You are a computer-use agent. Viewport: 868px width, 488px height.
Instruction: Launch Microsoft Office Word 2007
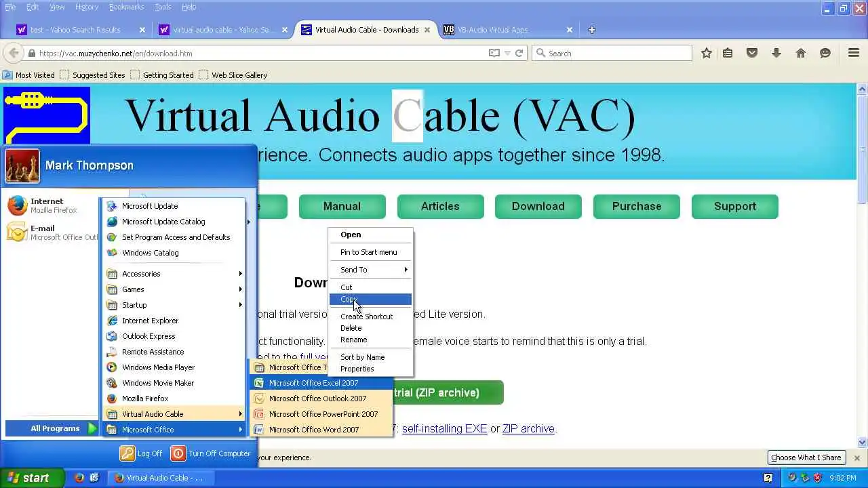point(321,430)
